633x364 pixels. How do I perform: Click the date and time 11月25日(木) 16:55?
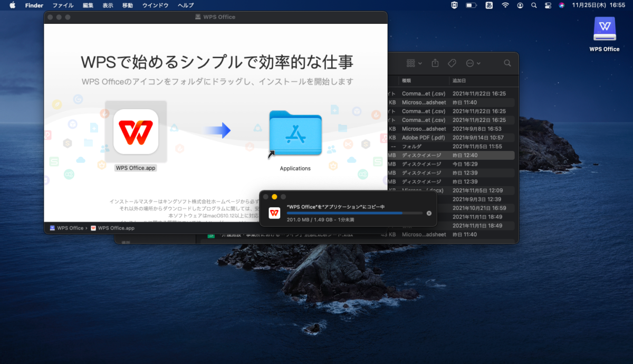(599, 5)
